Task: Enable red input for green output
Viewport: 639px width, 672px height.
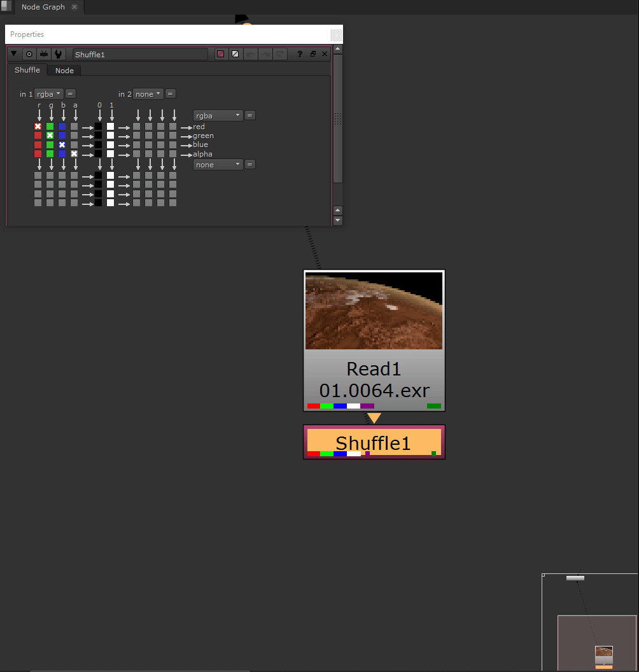Action: click(38, 136)
